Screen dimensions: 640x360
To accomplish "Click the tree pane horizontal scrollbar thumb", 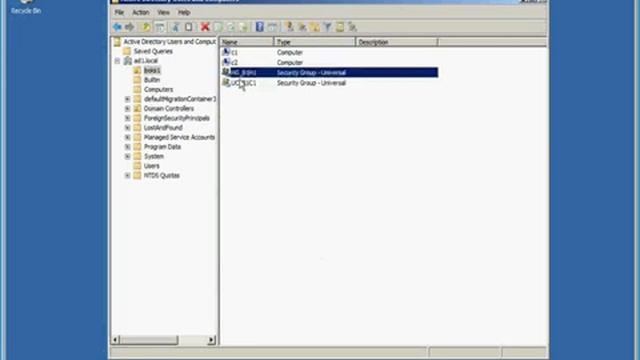I will 149,340.
